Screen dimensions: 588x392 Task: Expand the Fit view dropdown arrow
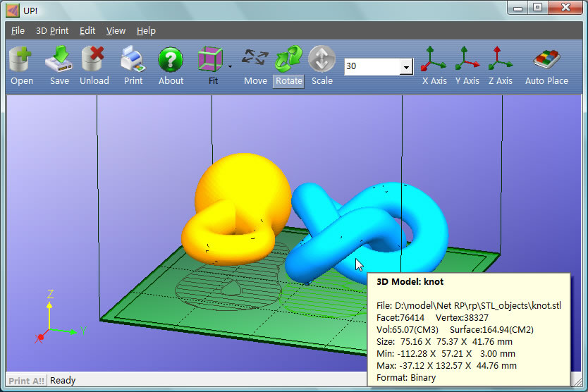point(230,66)
